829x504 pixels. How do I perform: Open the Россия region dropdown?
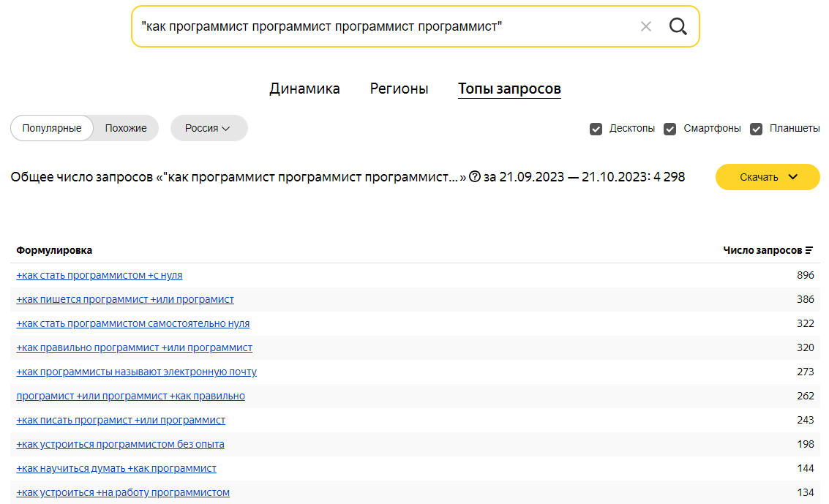209,128
